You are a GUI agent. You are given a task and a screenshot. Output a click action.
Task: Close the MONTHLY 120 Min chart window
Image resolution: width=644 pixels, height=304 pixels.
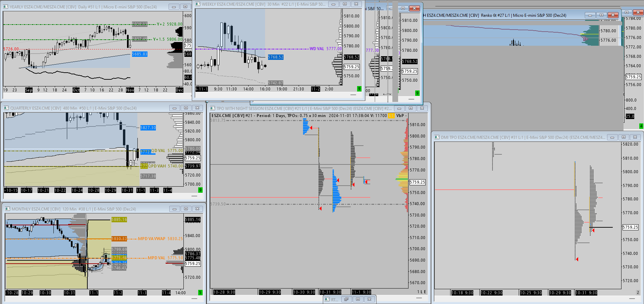click(197, 209)
